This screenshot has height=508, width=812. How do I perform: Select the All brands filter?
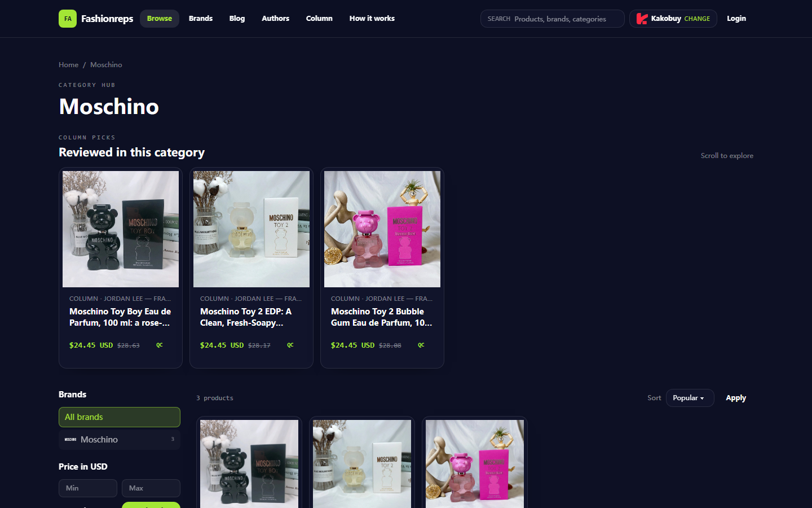120,417
